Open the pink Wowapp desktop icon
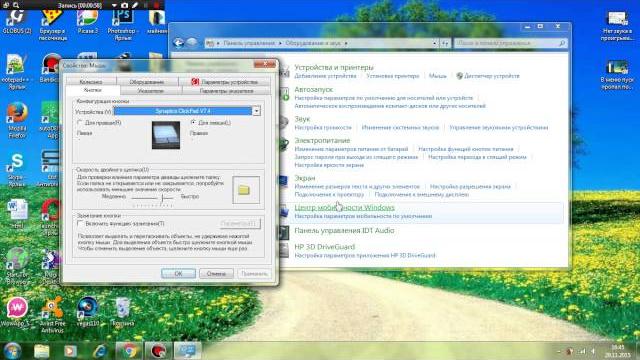640x360 pixels. [16, 312]
